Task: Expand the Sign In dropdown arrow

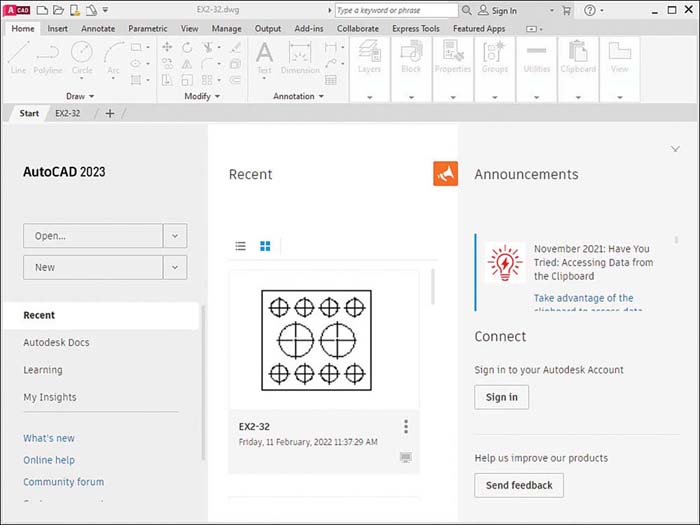Action: 552,10
